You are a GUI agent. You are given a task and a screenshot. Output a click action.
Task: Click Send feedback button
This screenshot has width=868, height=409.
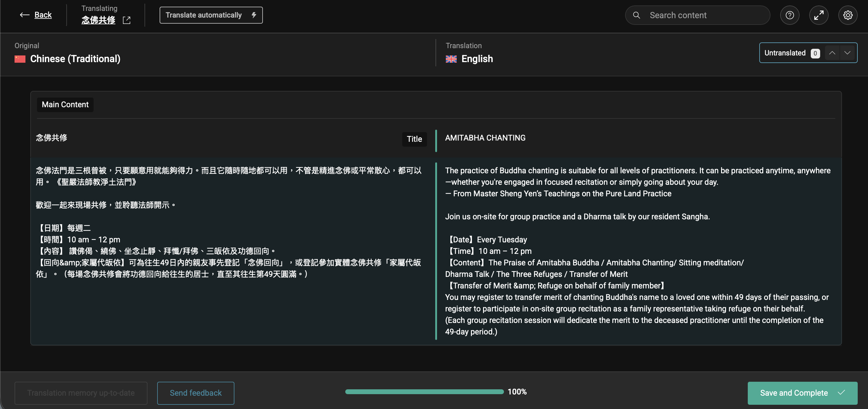tap(195, 393)
